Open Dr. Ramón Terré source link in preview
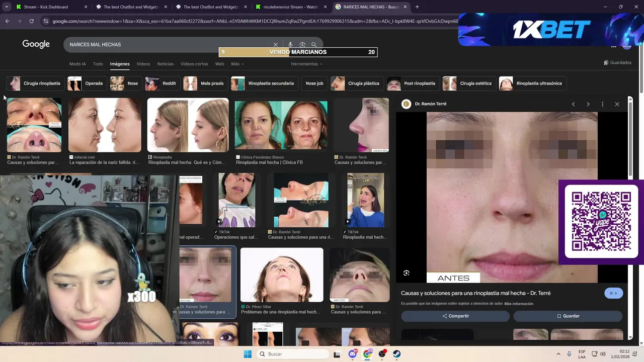This screenshot has height=362, width=644. [x=430, y=104]
